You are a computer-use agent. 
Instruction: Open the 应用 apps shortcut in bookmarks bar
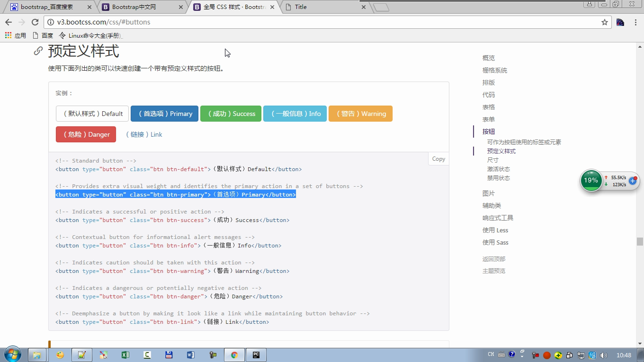(x=15, y=35)
